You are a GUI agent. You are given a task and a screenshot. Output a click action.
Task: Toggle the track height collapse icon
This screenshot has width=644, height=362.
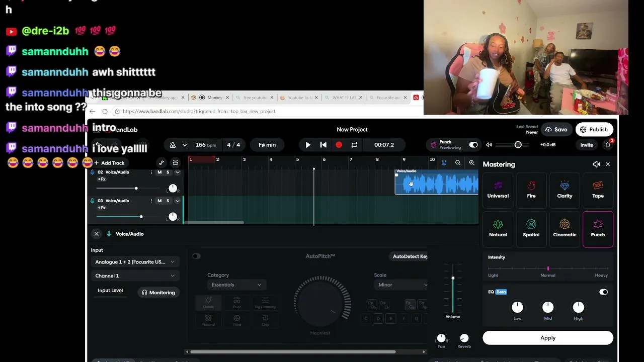coord(175,163)
